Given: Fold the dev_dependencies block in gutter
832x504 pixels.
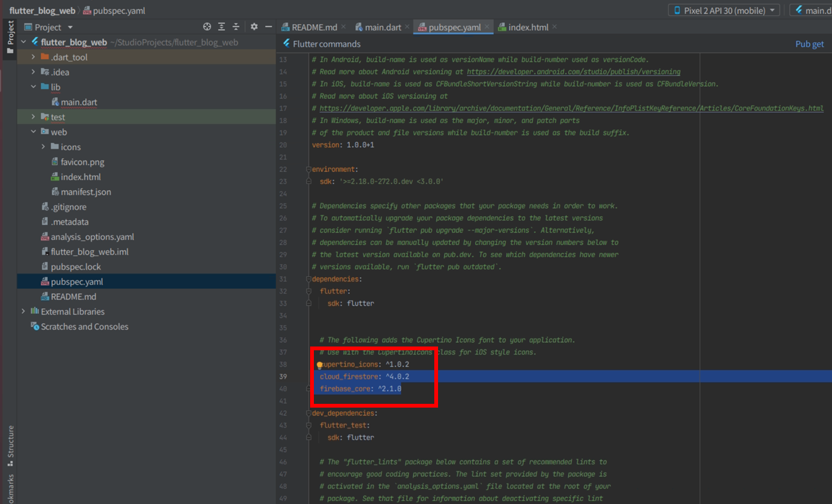Looking at the screenshot, I should (308, 413).
